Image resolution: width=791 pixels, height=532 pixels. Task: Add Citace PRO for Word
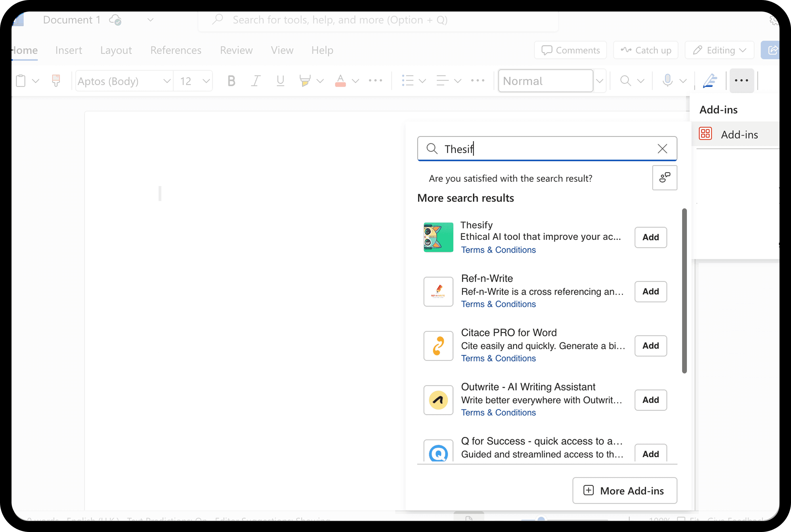(651, 346)
